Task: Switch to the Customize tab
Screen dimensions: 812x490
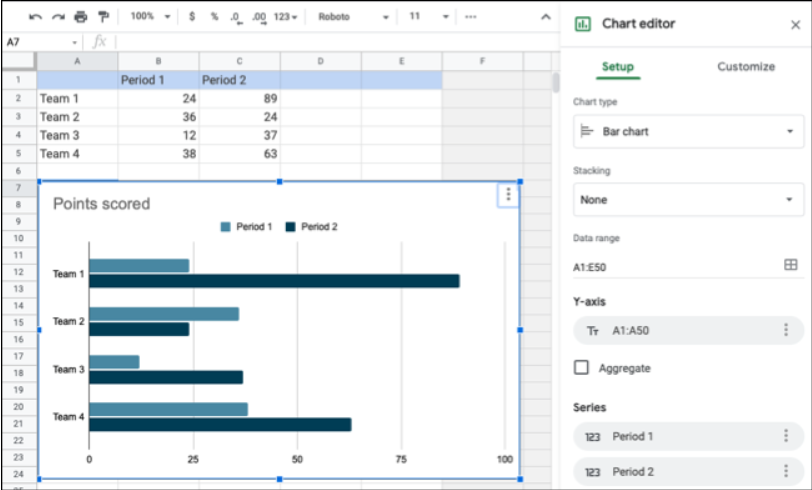Action: [745, 67]
